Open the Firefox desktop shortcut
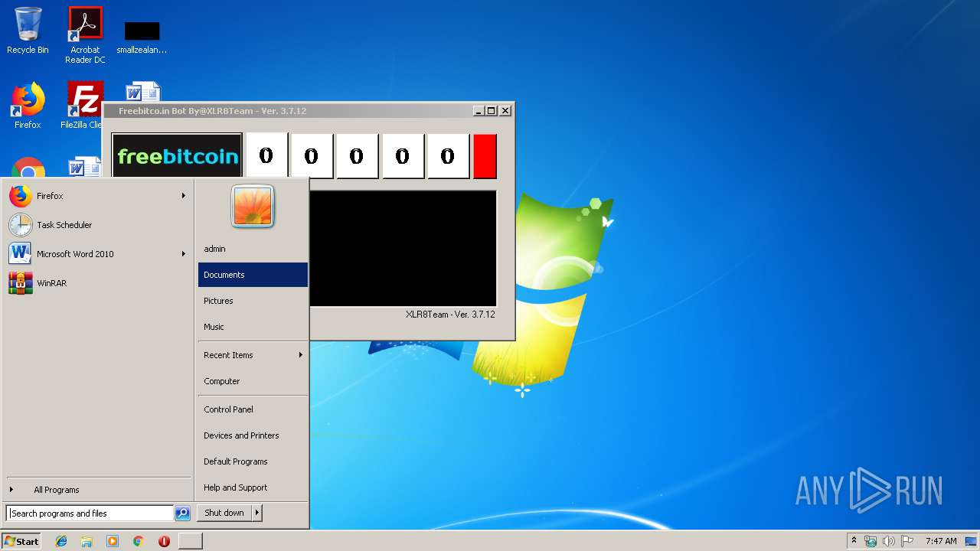The image size is (980, 551). click(x=28, y=105)
